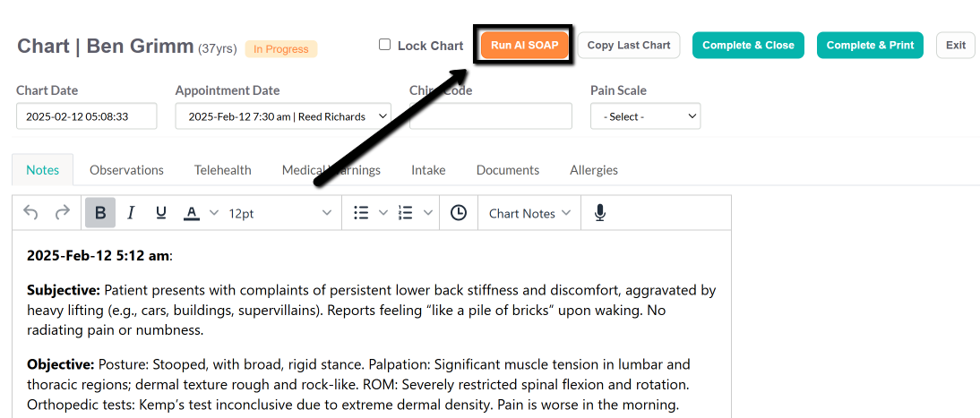Check the Lock Chart checkbox

pyautogui.click(x=385, y=45)
